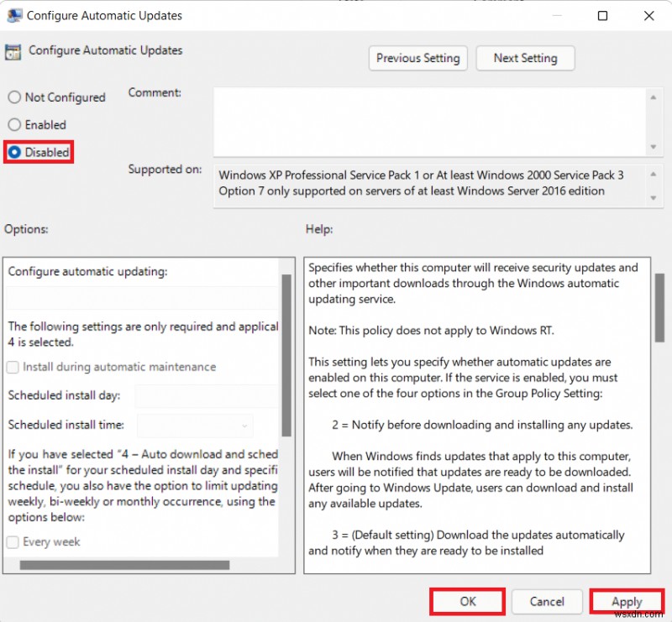Click Comment box scroll up arrow
The image size is (672, 622).
654,97
